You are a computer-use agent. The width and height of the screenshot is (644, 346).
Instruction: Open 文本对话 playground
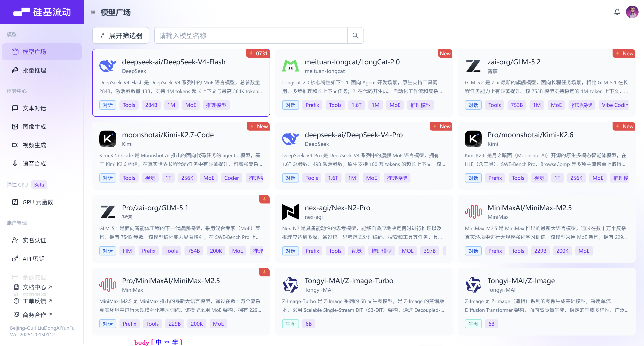coord(42,108)
